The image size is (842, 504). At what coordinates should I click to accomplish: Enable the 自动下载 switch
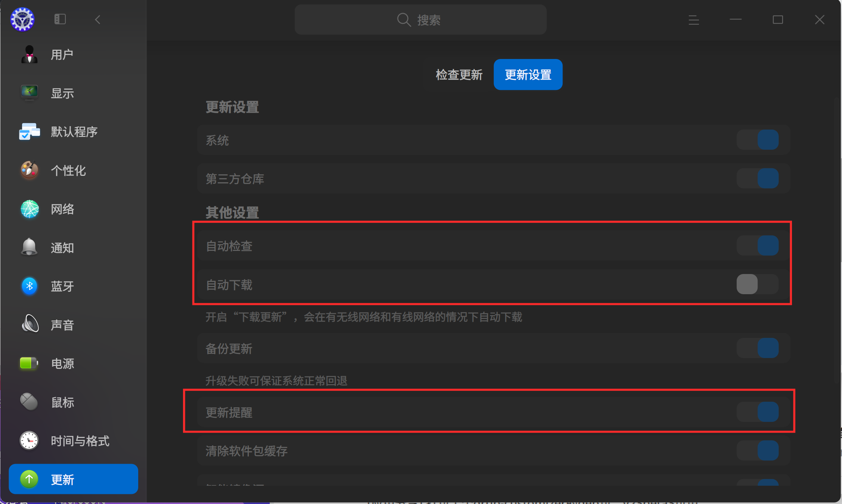(758, 284)
